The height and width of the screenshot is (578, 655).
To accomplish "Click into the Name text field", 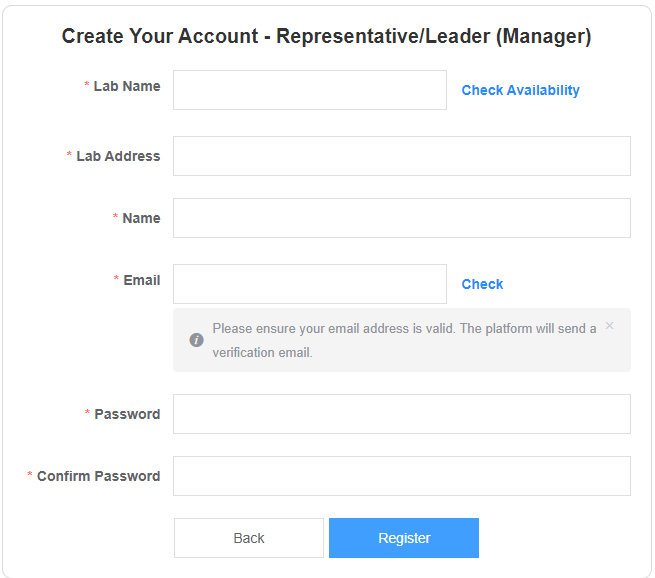I will [x=402, y=218].
